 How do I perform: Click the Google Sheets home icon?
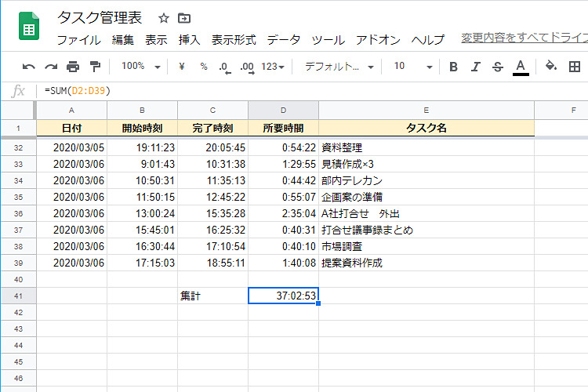(x=29, y=26)
